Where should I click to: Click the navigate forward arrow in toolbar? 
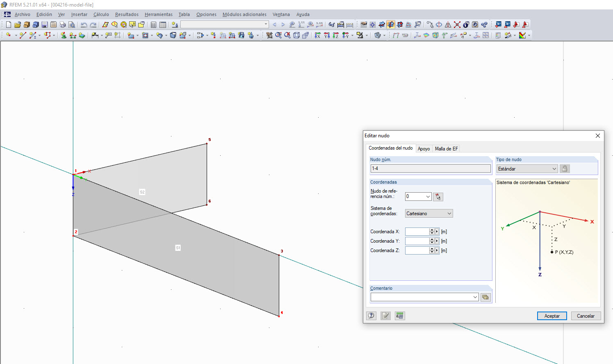click(x=283, y=25)
